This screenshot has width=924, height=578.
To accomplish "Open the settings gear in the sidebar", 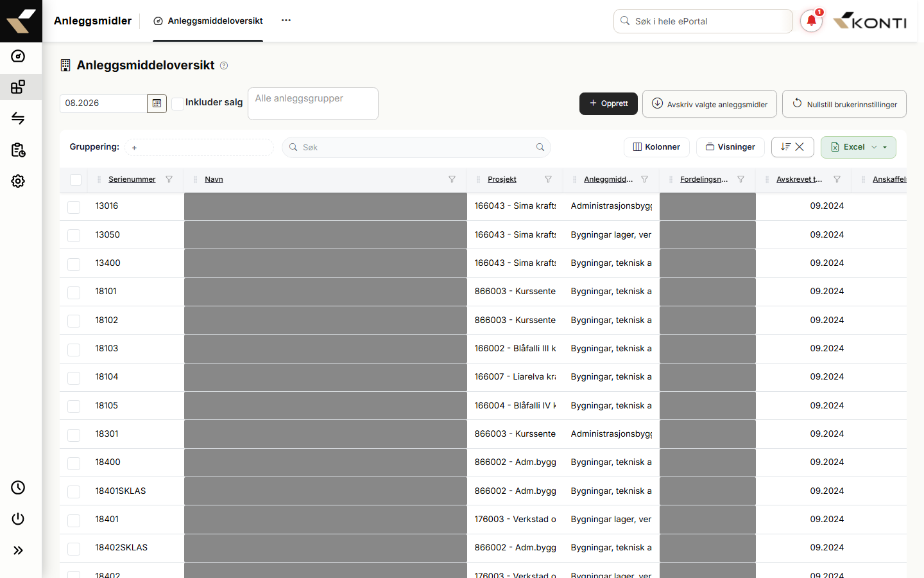I will (x=18, y=181).
